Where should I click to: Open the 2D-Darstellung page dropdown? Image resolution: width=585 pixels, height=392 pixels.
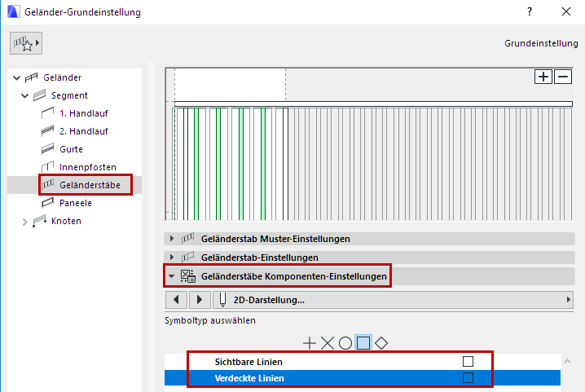(x=393, y=300)
